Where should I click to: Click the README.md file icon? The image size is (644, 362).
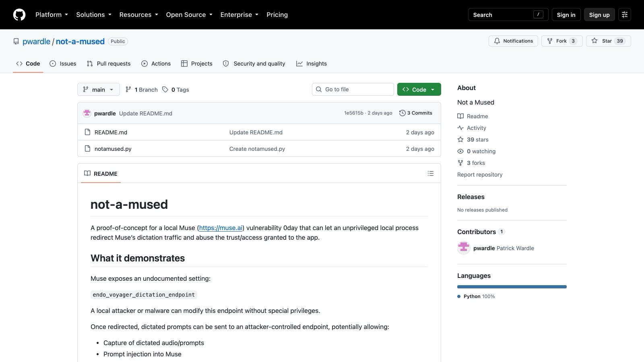pos(87,132)
